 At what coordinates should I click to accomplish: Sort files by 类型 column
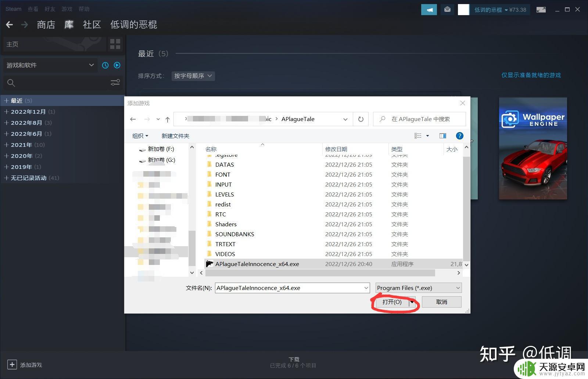tap(397, 149)
